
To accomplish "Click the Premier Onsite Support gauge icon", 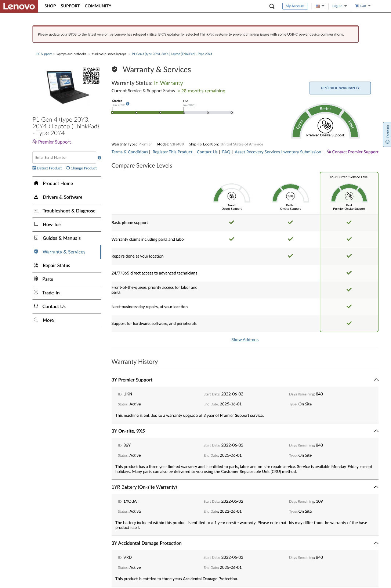I will 325,125.
